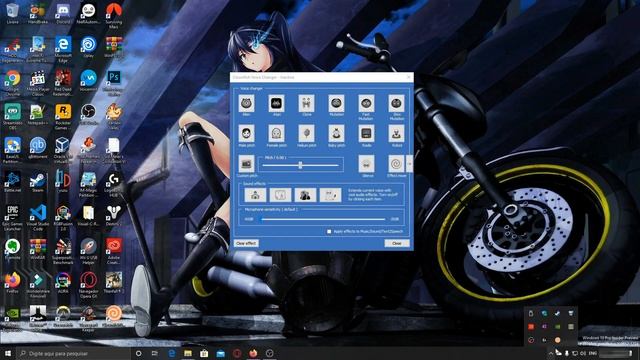
Task: Open the Photoshop desktop shortcut
Action: (114, 81)
